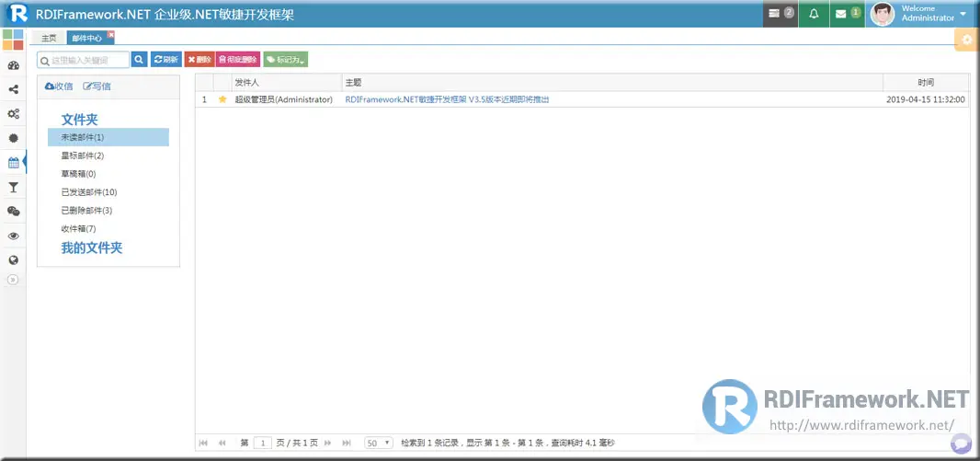Click the 文件夹 heading
The height and width of the screenshot is (461, 980).
(x=79, y=120)
